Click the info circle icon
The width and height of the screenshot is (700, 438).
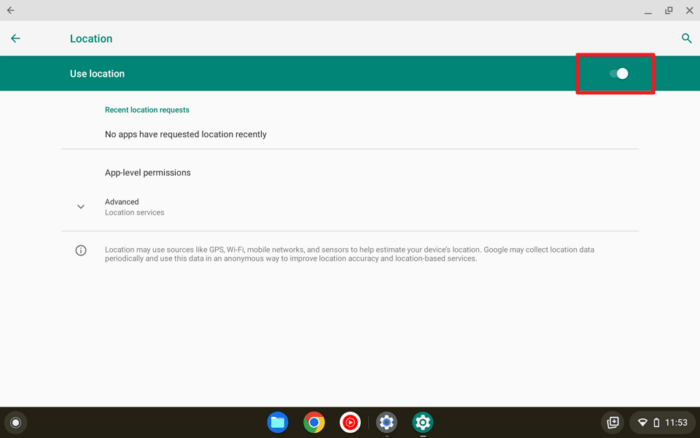(x=81, y=250)
